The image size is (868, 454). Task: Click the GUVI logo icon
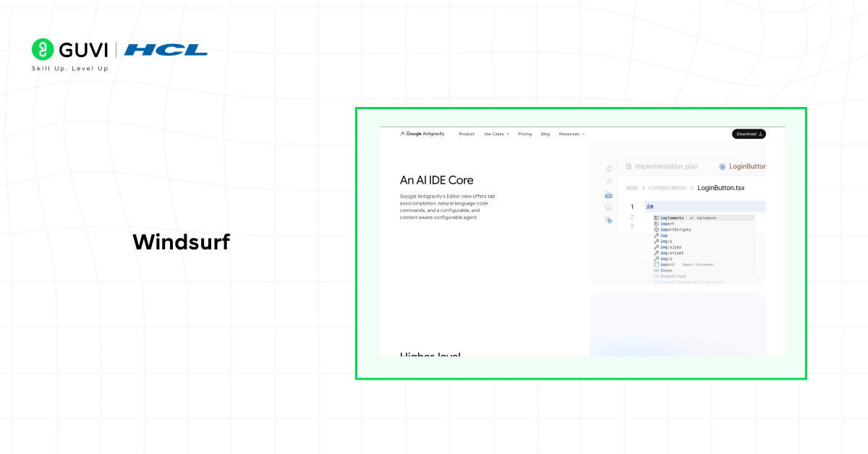click(x=43, y=50)
